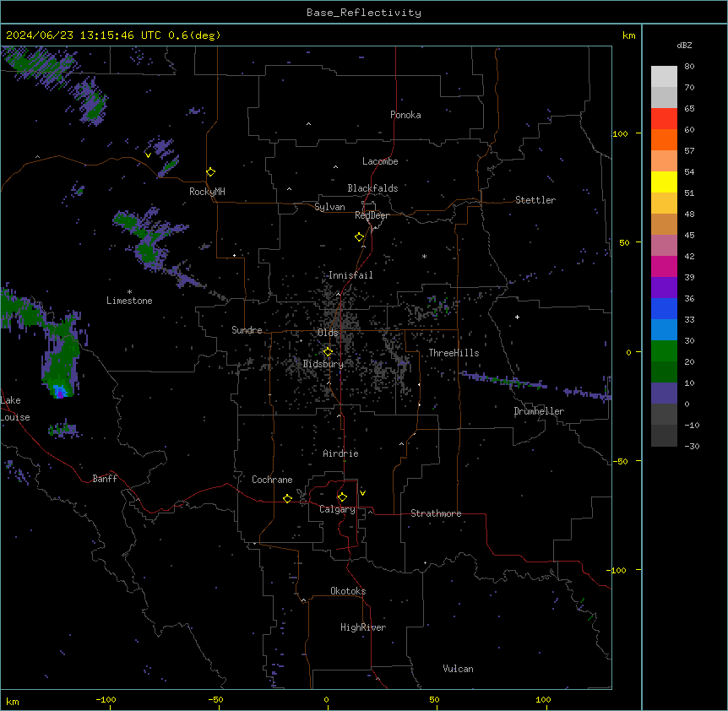Screen dimensions: 728x711
Task: Click the Innisfail city label
Action: 350,275
